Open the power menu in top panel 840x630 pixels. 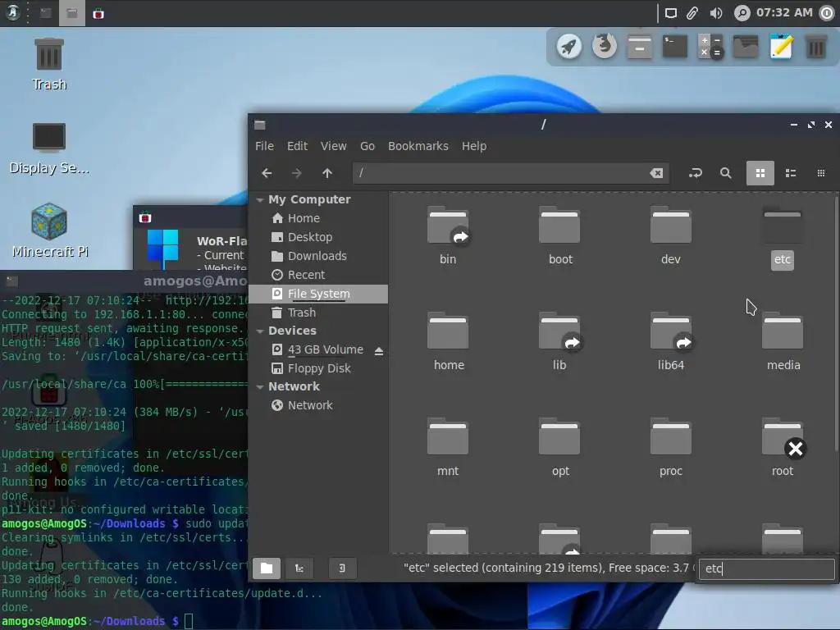coord(827,13)
